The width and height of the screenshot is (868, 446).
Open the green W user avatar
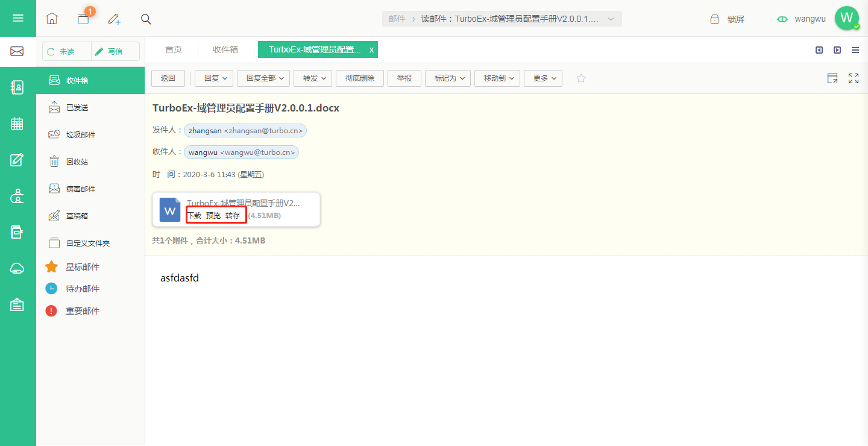847,18
